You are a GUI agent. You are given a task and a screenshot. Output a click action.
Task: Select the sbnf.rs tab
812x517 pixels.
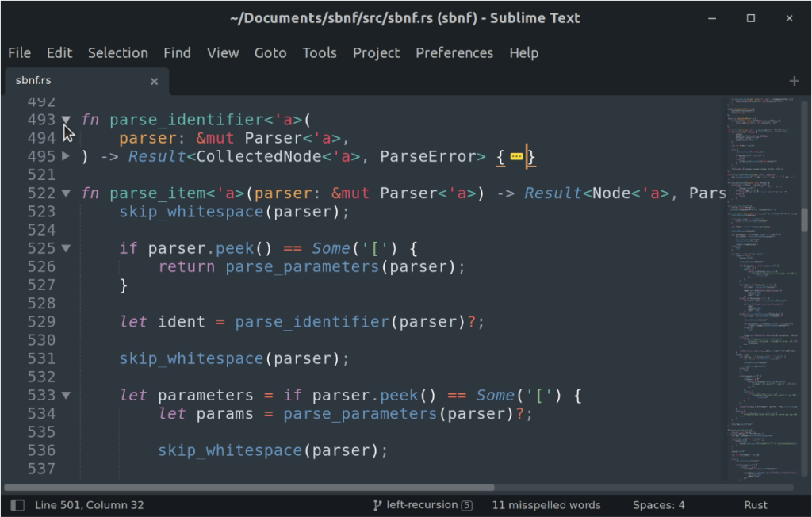click(87, 81)
